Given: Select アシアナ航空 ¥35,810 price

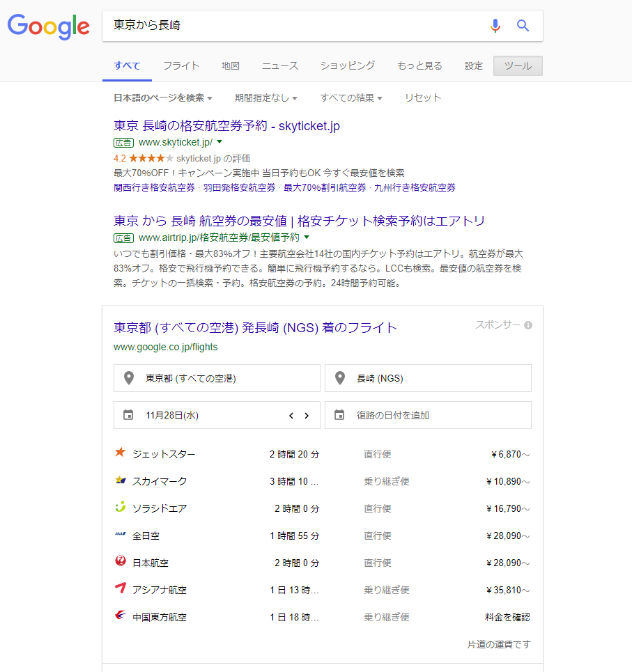Looking at the screenshot, I should pyautogui.click(x=508, y=590).
